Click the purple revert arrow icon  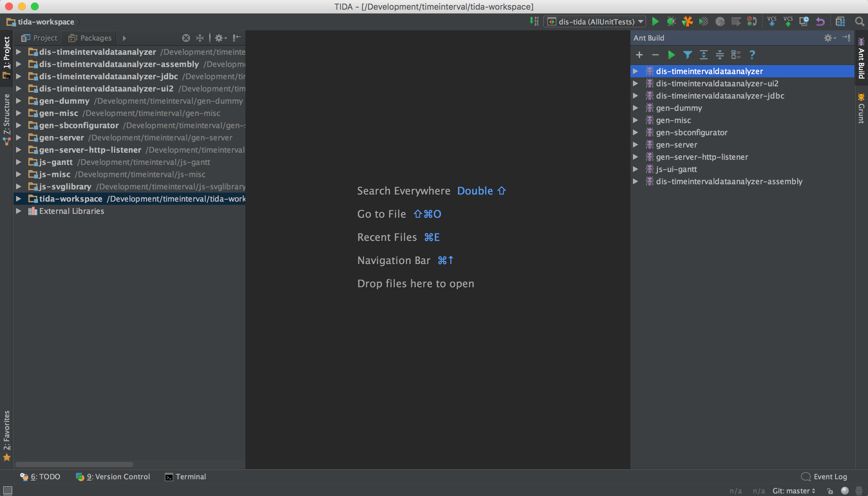820,22
